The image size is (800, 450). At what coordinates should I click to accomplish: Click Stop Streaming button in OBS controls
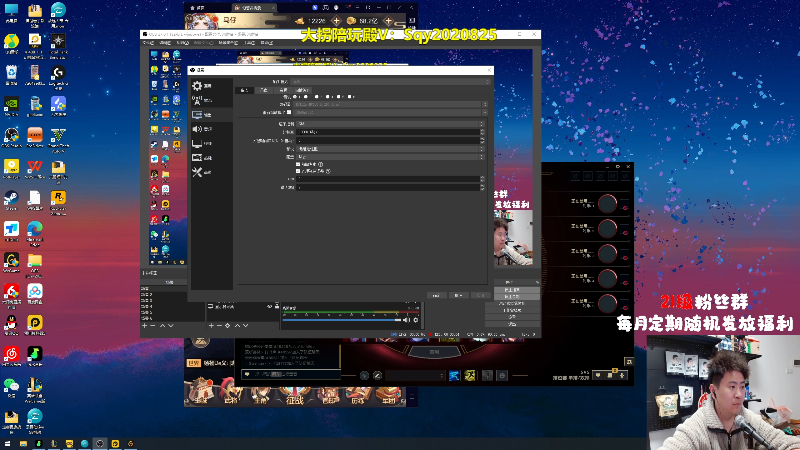coord(517,290)
